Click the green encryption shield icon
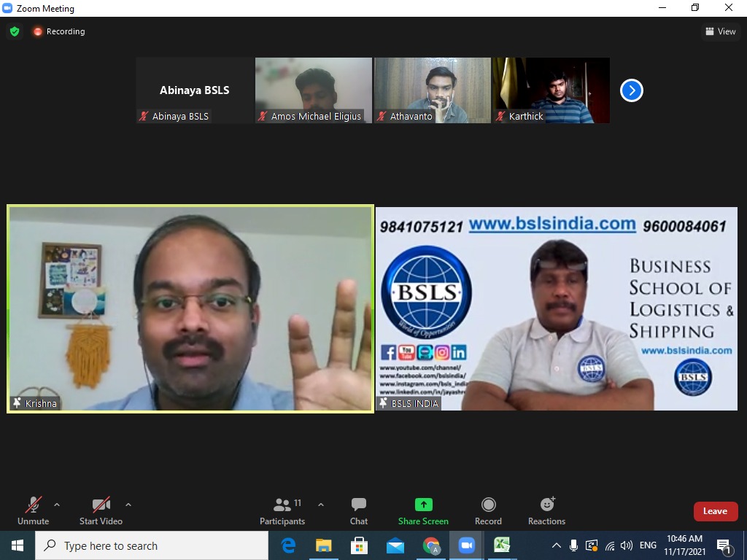747x560 pixels. pyautogui.click(x=15, y=31)
